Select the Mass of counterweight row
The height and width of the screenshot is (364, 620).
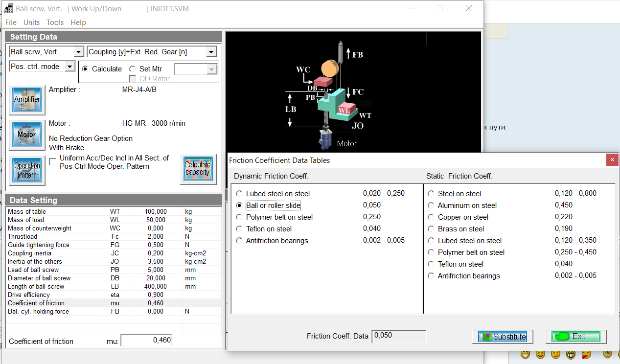[x=114, y=228]
